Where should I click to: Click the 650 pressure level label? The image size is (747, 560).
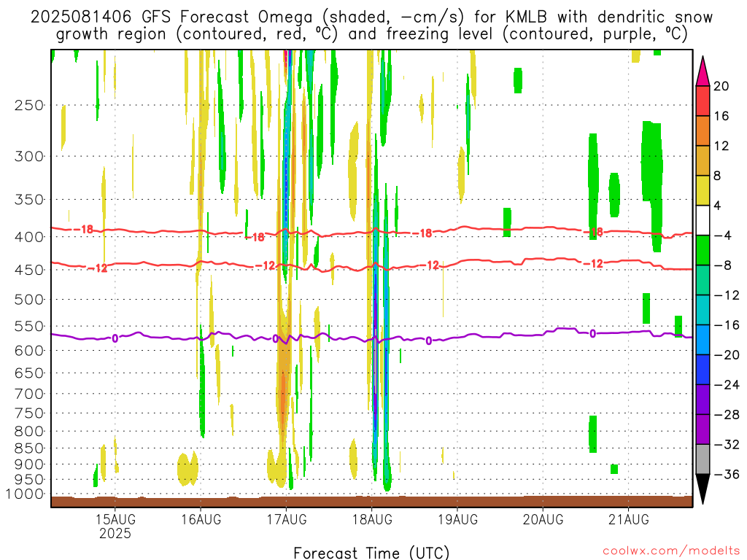pos(29,373)
